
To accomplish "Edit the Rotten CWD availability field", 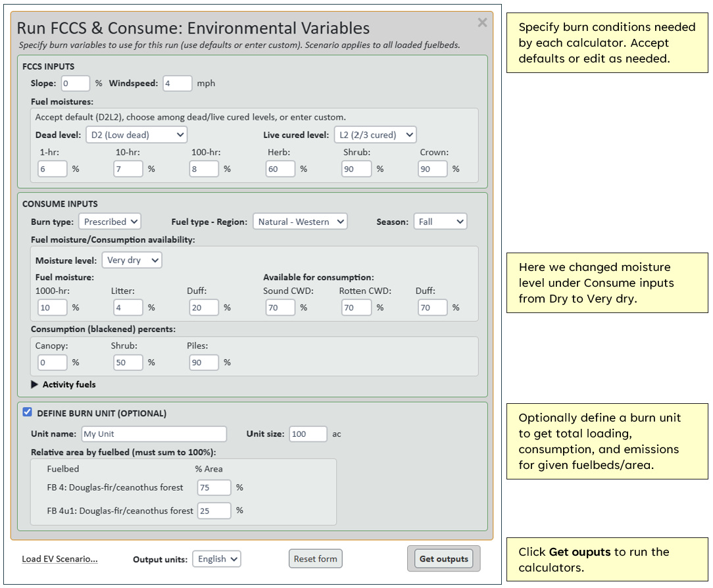I will (356, 308).
